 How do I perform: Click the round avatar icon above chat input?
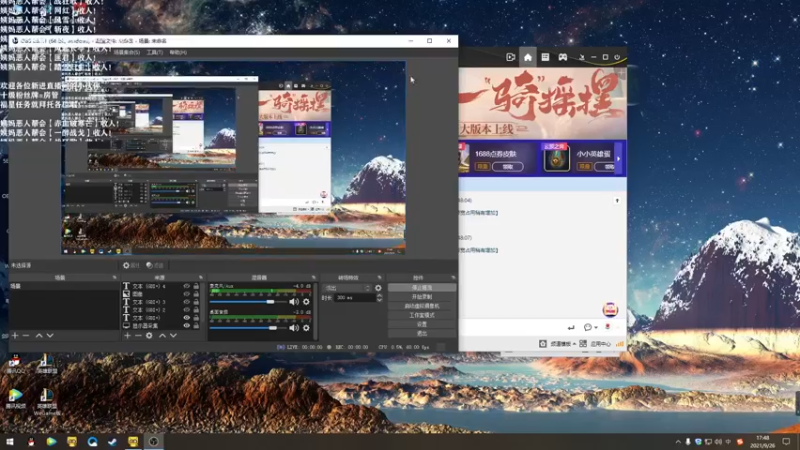click(610, 309)
